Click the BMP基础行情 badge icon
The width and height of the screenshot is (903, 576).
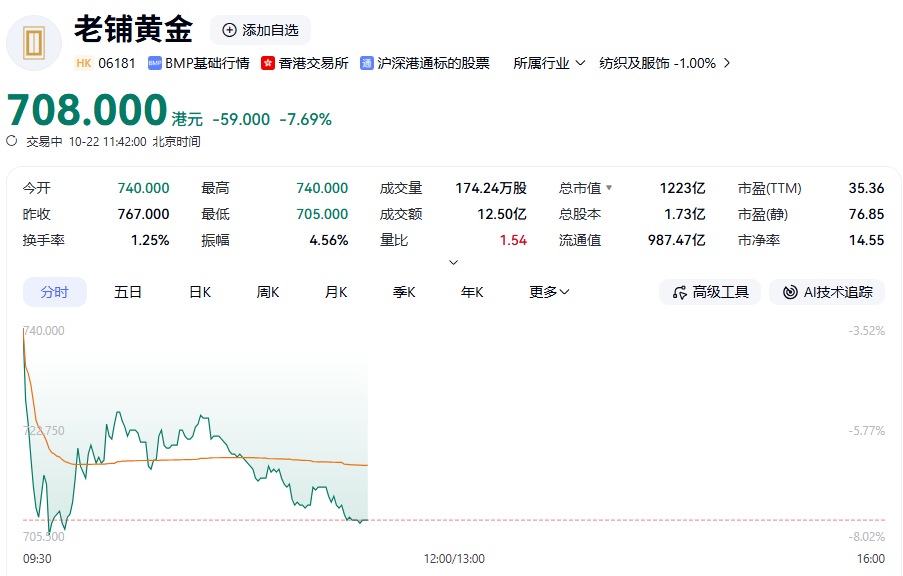(155, 63)
